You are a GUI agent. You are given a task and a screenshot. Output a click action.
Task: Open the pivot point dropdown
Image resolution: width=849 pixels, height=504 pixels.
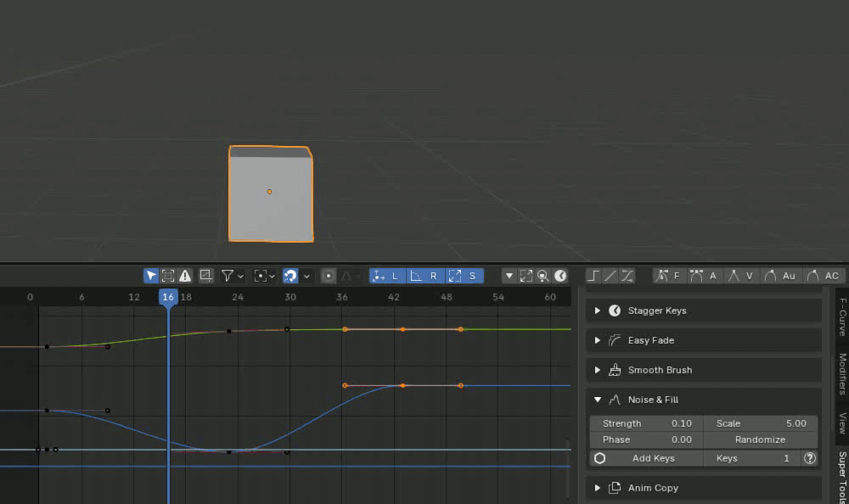click(x=265, y=276)
